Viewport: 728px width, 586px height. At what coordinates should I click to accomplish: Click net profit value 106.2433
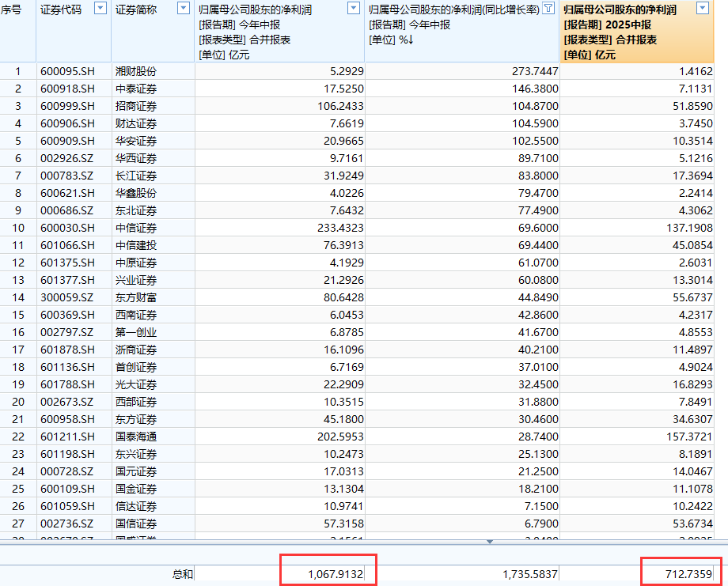340,106
